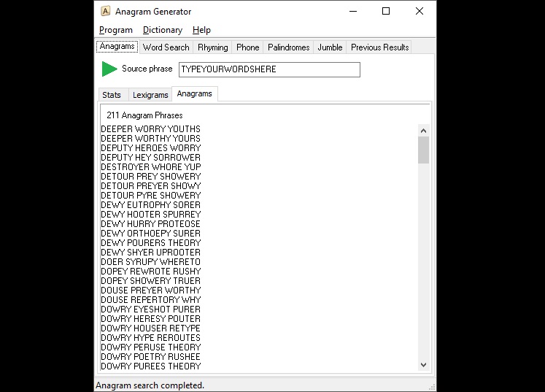Select result DOUSE REPERTORY WHY
The width and height of the screenshot is (545, 392).
(x=150, y=300)
